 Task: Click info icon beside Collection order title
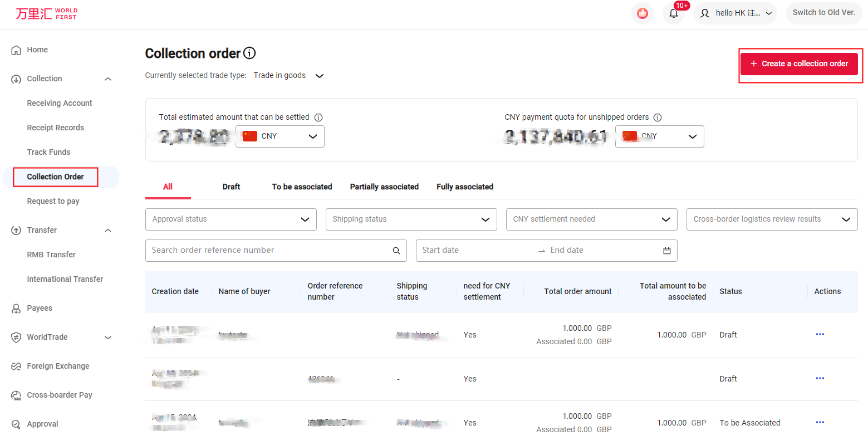(x=249, y=53)
